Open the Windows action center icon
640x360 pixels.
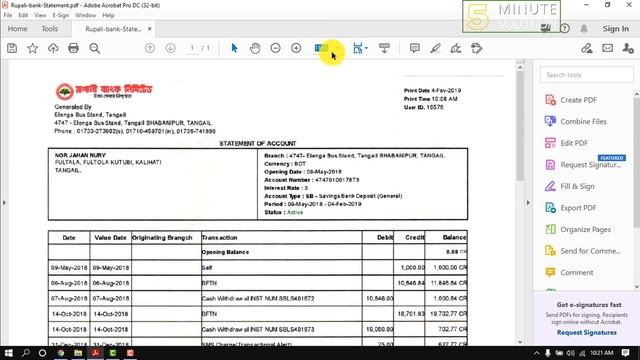click(x=625, y=353)
